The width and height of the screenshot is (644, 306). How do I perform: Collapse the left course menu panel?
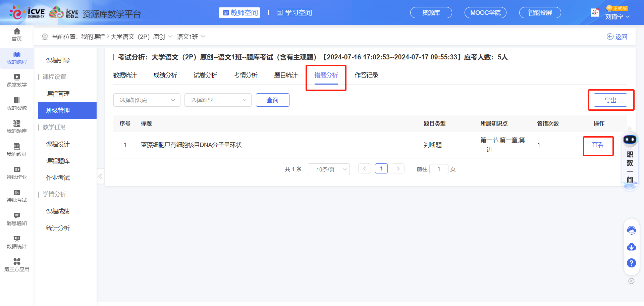point(100,176)
